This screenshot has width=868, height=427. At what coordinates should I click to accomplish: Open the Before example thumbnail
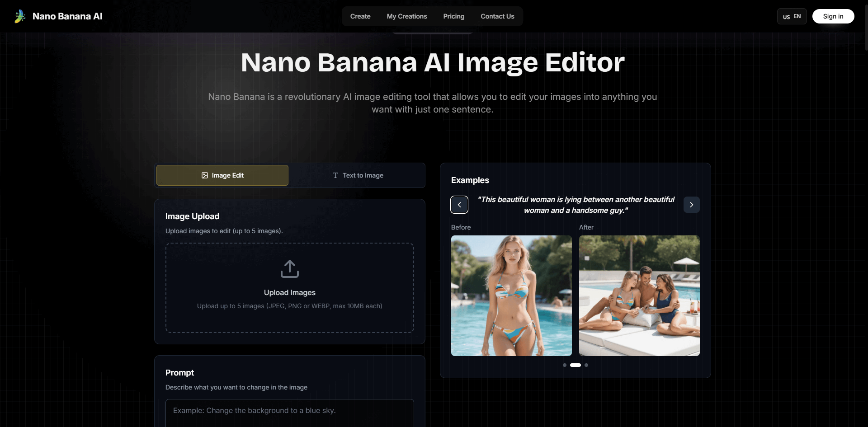coord(511,296)
